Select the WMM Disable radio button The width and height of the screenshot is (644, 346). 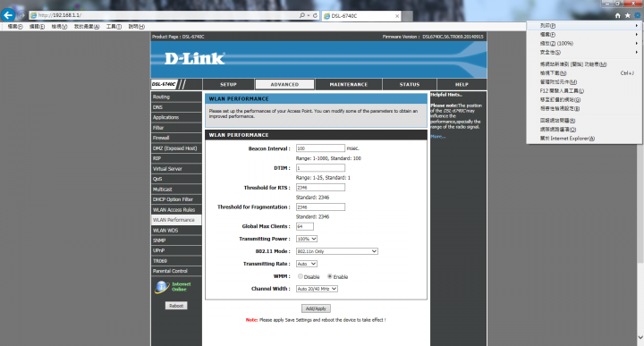301,276
